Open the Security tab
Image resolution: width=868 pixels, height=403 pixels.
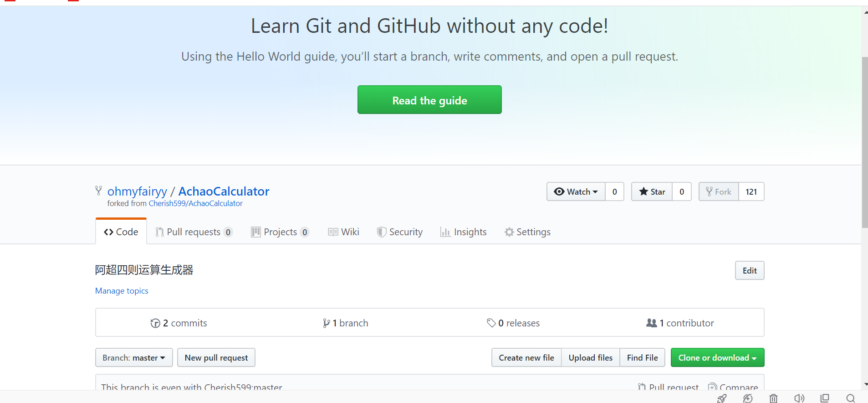tap(400, 232)
